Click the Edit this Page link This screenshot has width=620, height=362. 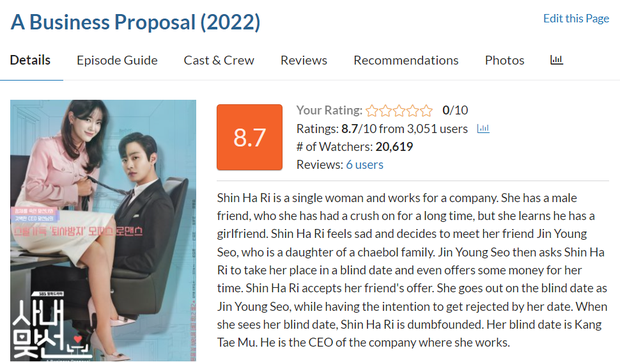coord(576,19)
